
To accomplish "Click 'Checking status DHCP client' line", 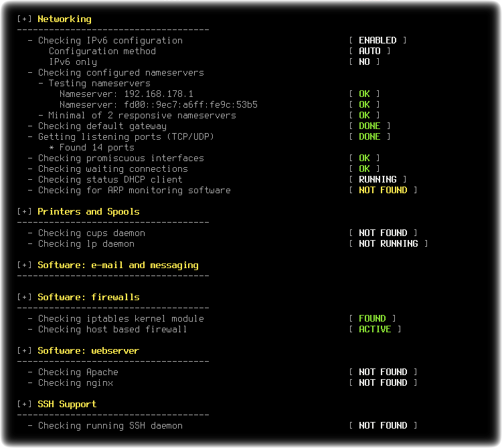I will pos(110,180).
